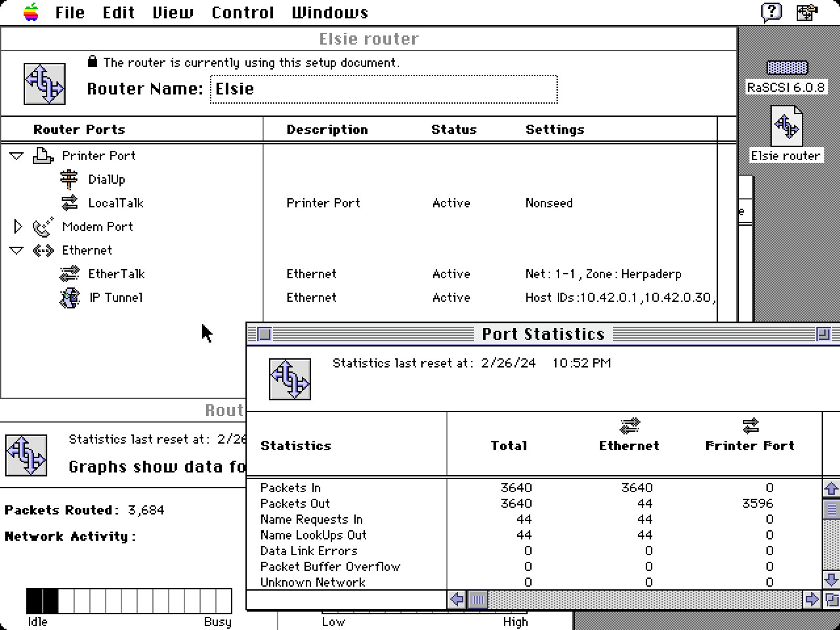This screenshot has width=840, height=630.
Task: Select the Modem Port row label
Action: click(98, 227)
